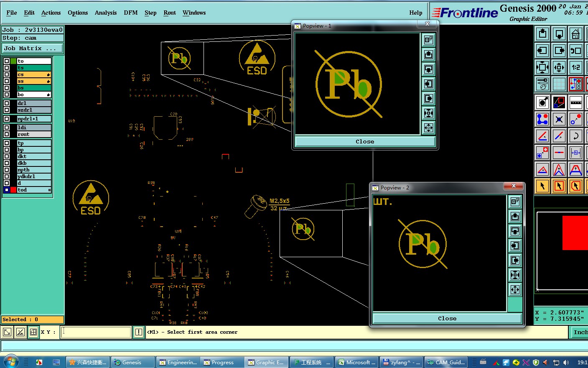The image size is (588, 368).
Task: Toggle checkbox for layer 'mpth'
Action: 7,170
